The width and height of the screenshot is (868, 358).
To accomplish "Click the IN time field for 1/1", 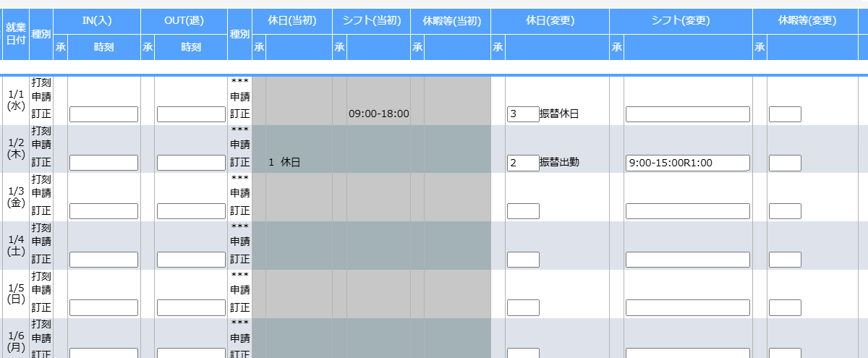I will [x=103, y=114].
